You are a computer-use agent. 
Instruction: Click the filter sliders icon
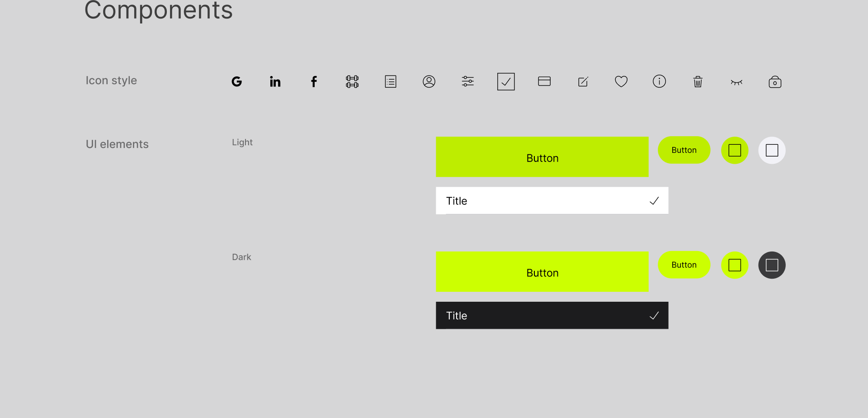pos(467,81)
